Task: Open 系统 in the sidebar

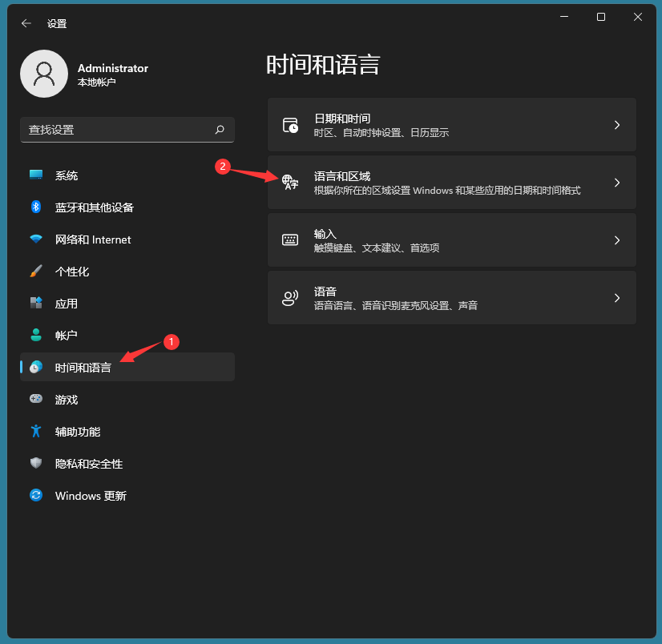Action: pos(127,175)
